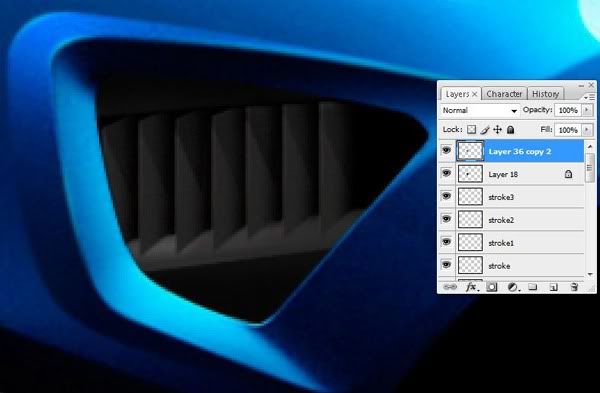
Task: Toggle visibility of stroke1 layer
Action: point(446,242)
